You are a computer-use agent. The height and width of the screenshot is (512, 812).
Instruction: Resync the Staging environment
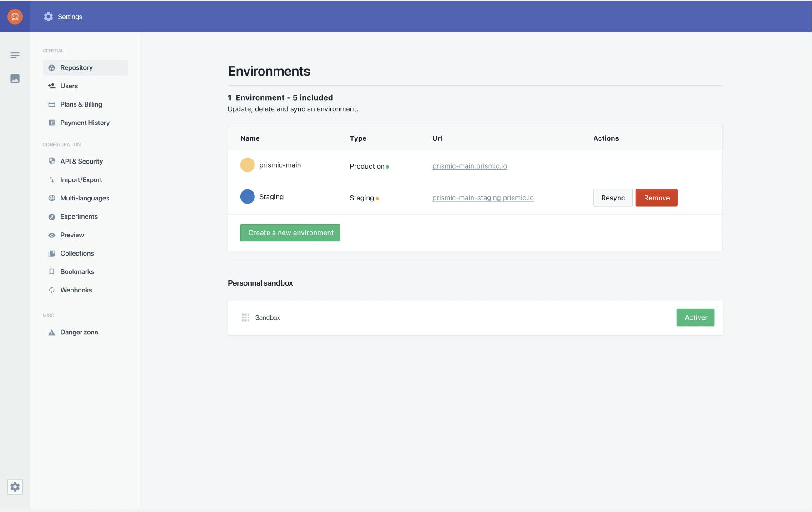pyautogui.click(x=613, y=198)
